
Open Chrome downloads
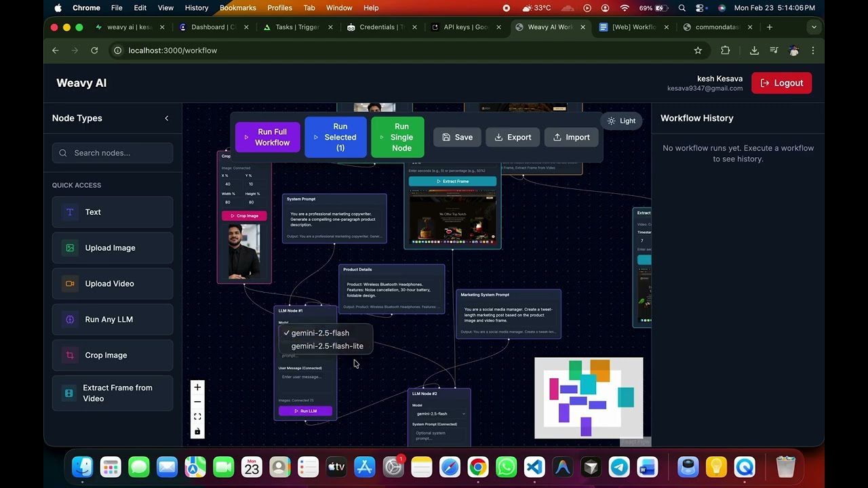click(754, 50)
